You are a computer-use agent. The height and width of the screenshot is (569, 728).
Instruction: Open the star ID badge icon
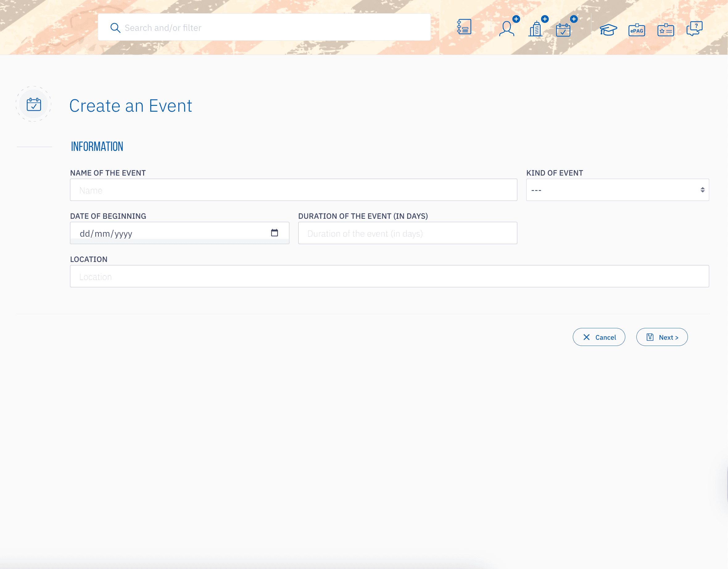point(665,30)
